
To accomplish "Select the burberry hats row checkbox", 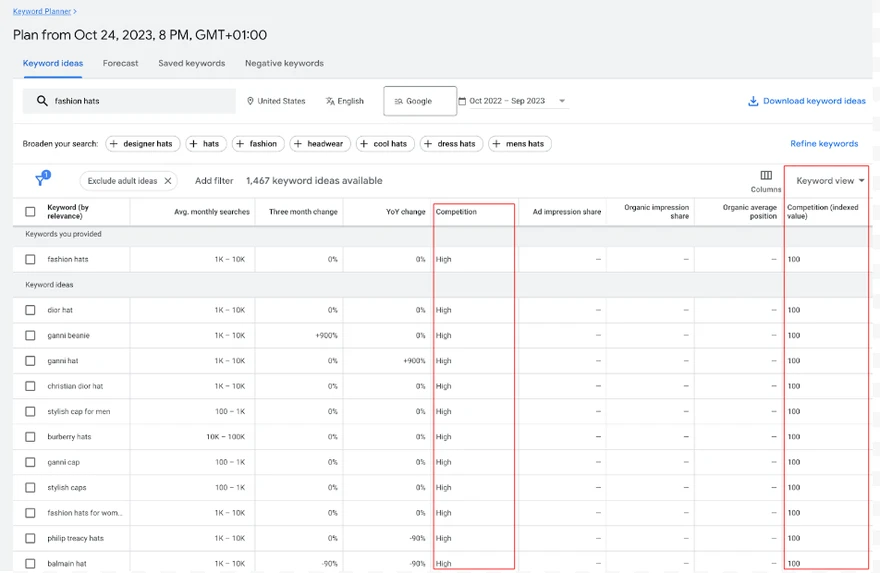I will 30,437.
